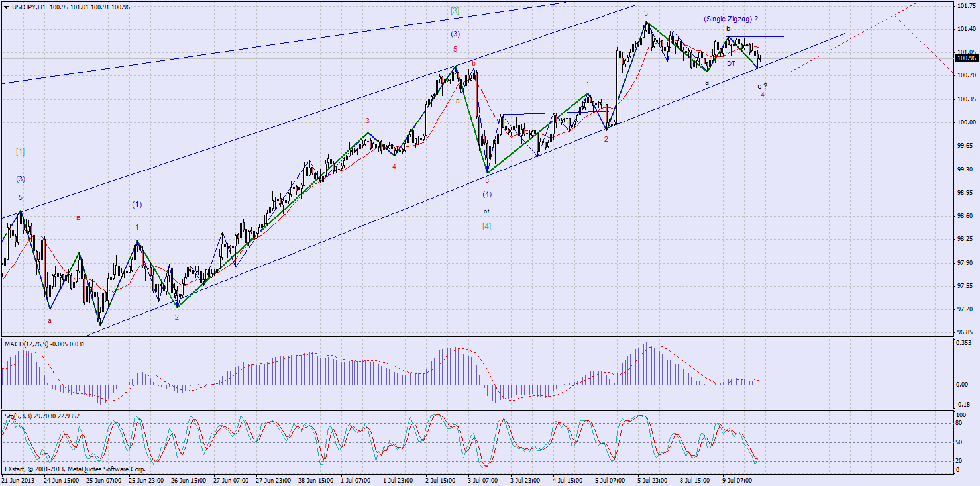Select the current price marker 100.96
The height and width of the screenshot is (486, 980).
(967, 58)
